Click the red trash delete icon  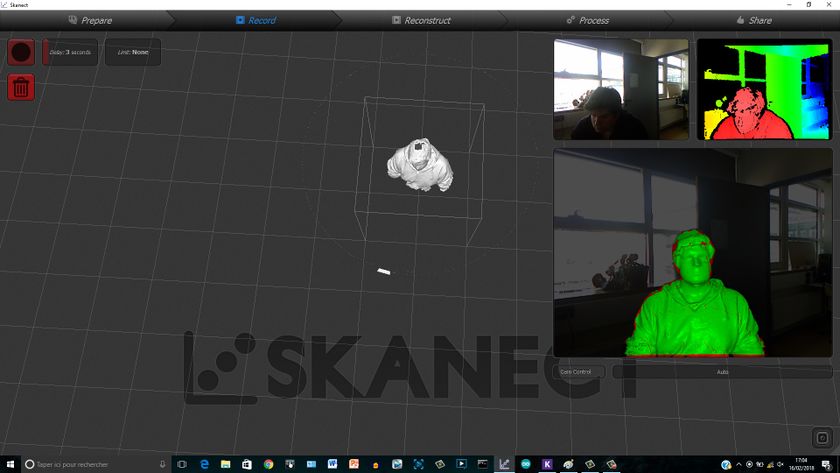[21, 86]
